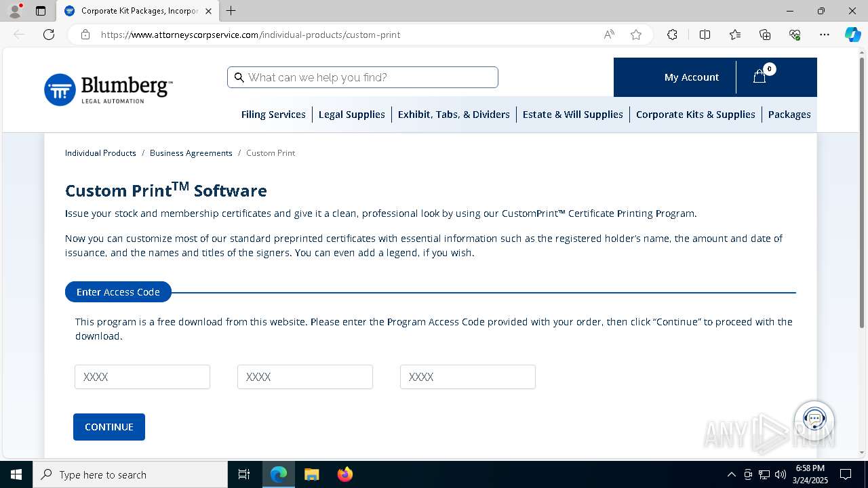Activate Read aloud icon in address bar
868x488 pixels.
tap(609, 35)
